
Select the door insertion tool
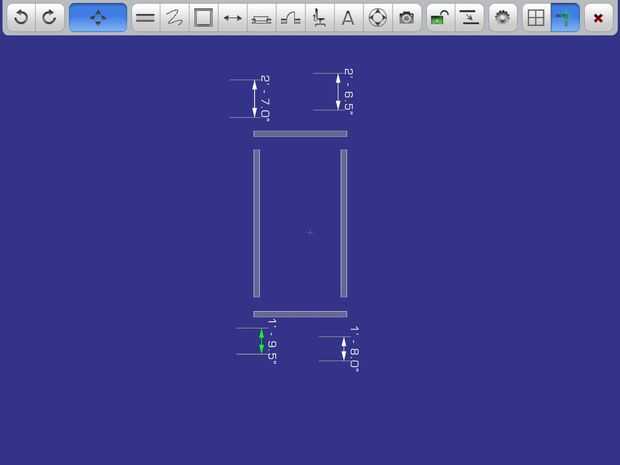291,17
